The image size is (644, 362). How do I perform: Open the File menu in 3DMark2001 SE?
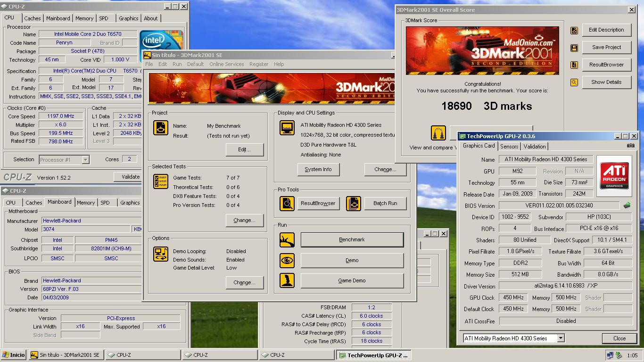point(149,64)
